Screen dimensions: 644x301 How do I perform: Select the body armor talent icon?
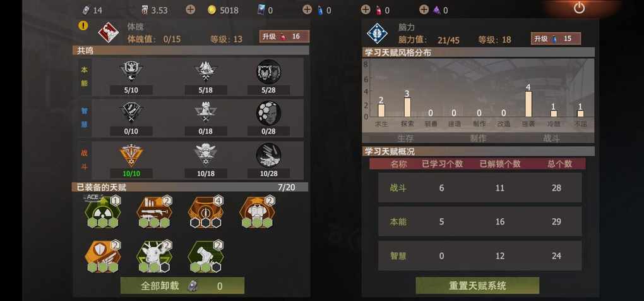click(x=257, y=211)
